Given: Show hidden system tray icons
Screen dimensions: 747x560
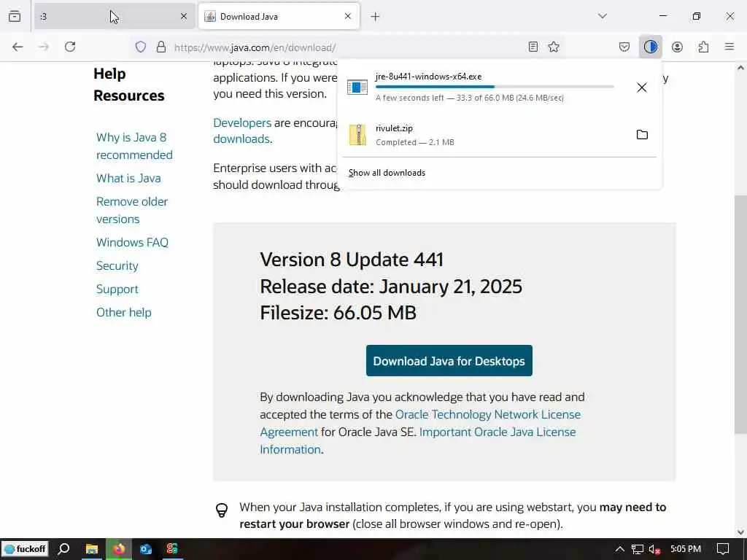Looking at the screenshot, I should click(619, 549).
